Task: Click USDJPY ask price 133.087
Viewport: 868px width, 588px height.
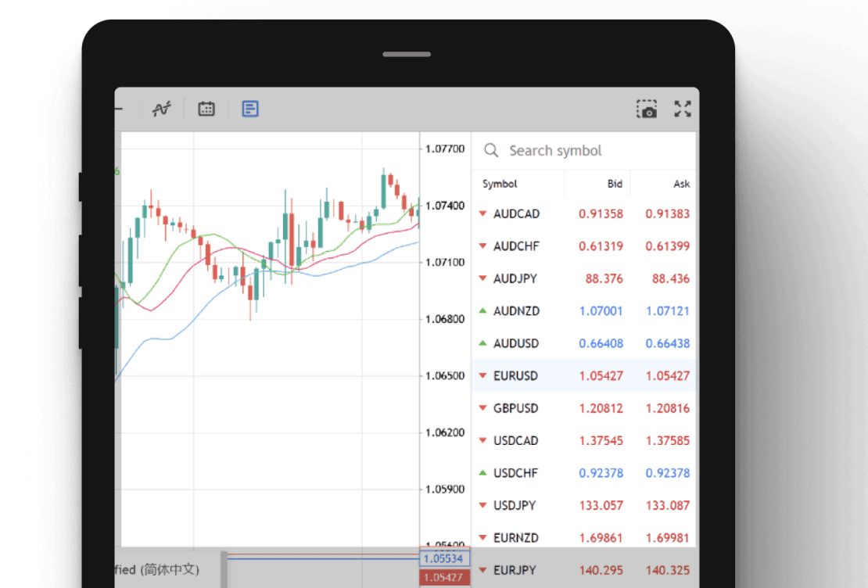Action: [668, 505]
